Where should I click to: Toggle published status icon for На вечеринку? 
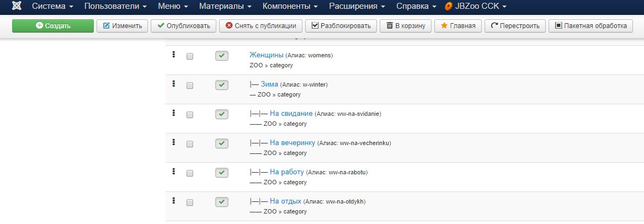pyautogui.click(x=221, y=143)
